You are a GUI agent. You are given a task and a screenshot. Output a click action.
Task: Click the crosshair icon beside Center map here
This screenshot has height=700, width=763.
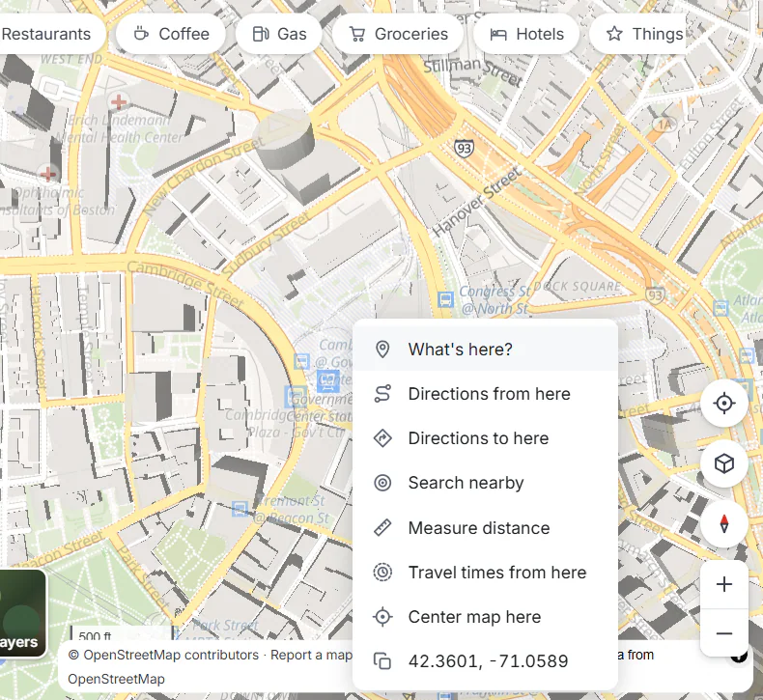382,617
